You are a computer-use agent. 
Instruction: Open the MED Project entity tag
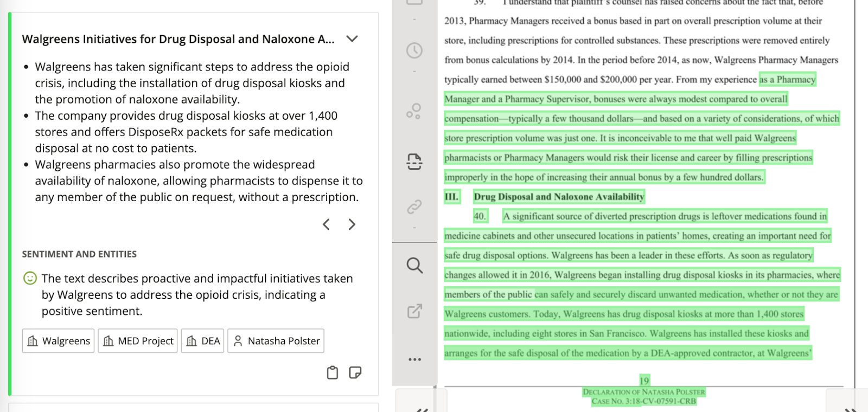pos(138,341)
